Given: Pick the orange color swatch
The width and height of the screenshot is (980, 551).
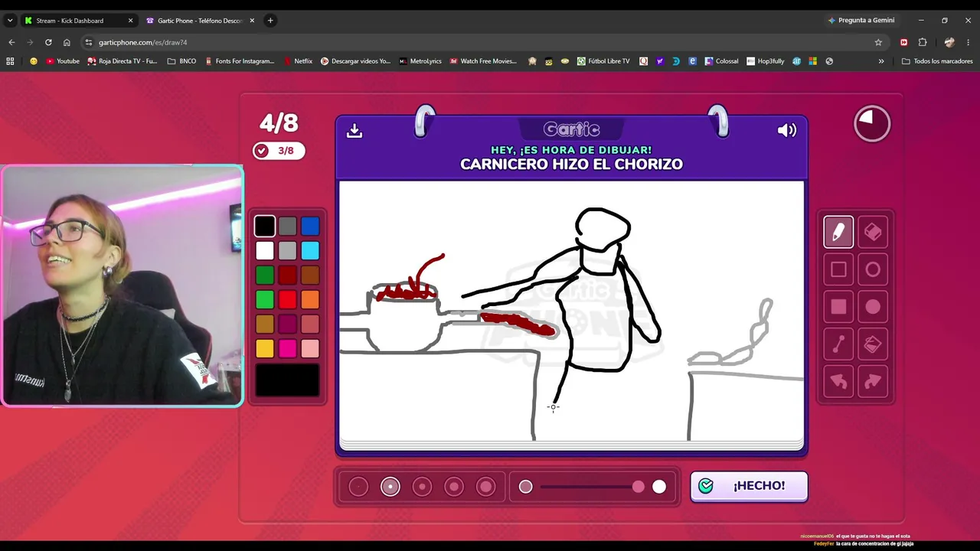Looking at the screenshot, I should tap(310, 299).
